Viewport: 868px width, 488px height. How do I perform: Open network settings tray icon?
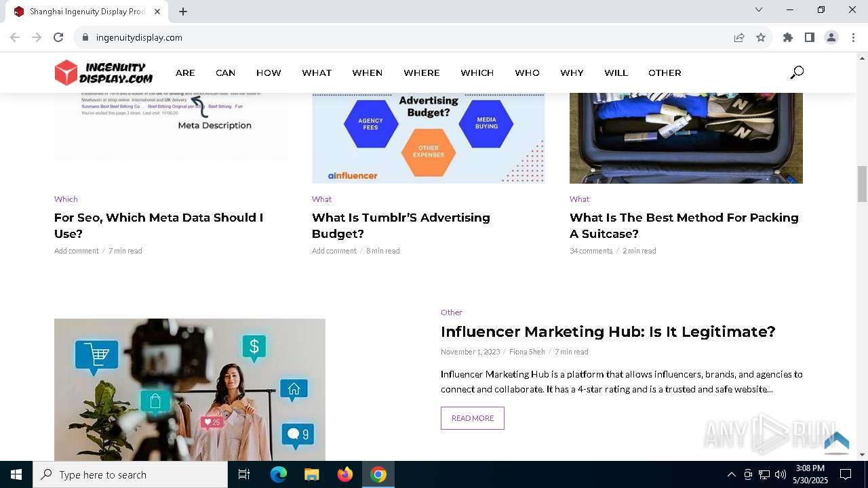click(764, 474)
